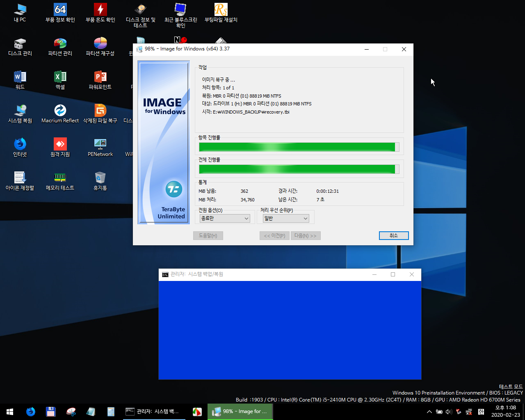
Task: Select the 아이콘 재정렬 desktop icon
Action: [20, 181]
